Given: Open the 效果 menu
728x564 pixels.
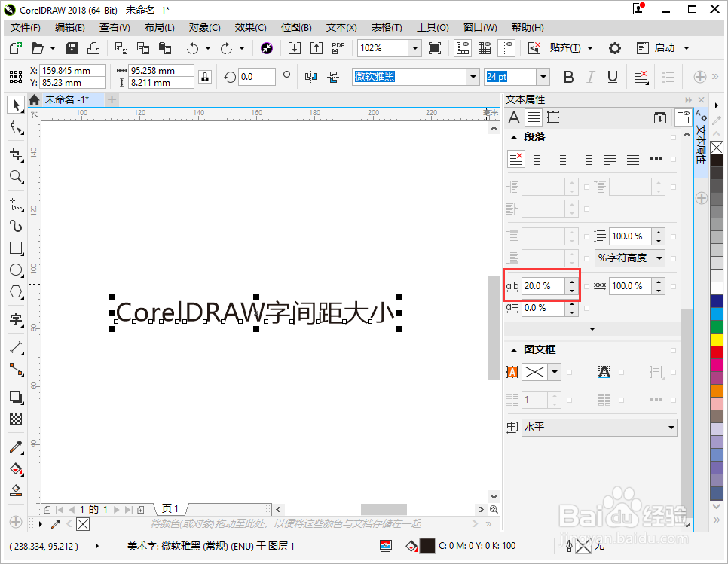Looking at the screenshot, I should pyautogui.click(x=251, y=27).
